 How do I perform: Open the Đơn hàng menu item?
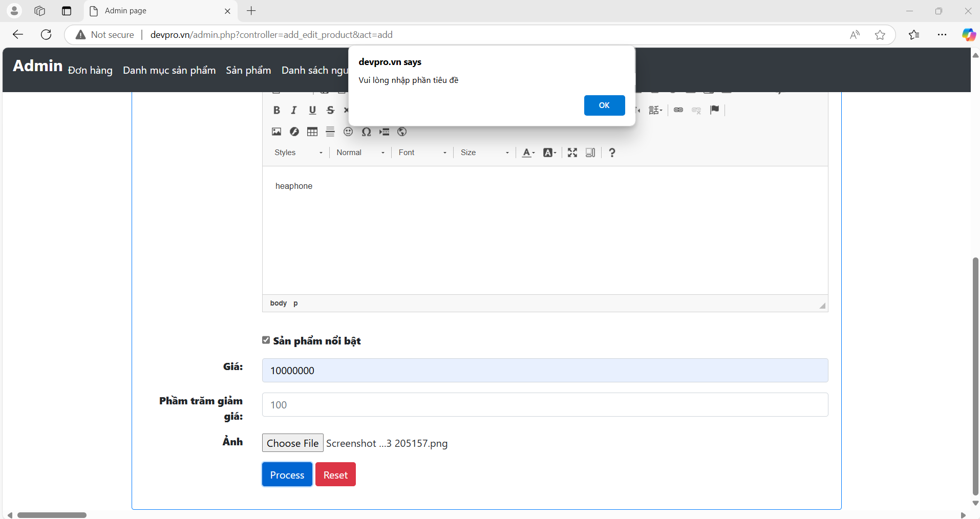(90, 70)
